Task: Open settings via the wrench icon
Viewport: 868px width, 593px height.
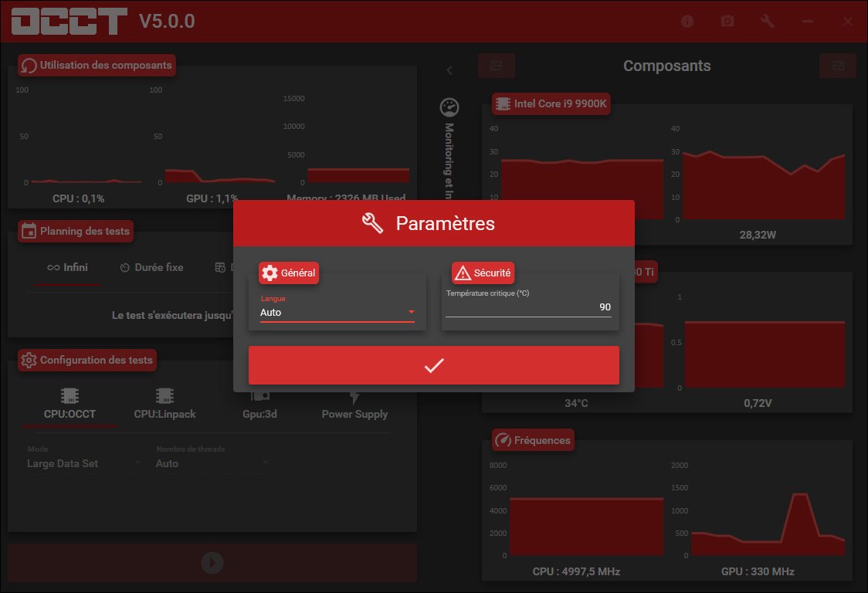Action: point(767,22)
